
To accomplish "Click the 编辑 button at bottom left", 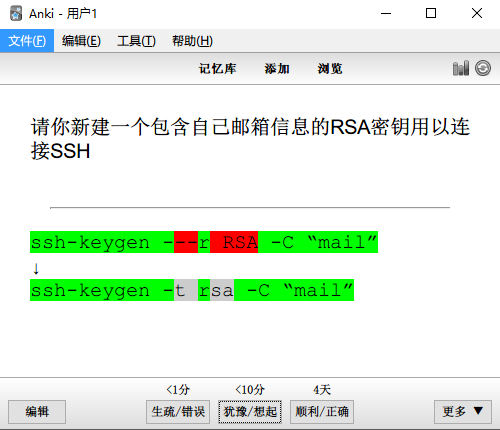I will 37,412.
